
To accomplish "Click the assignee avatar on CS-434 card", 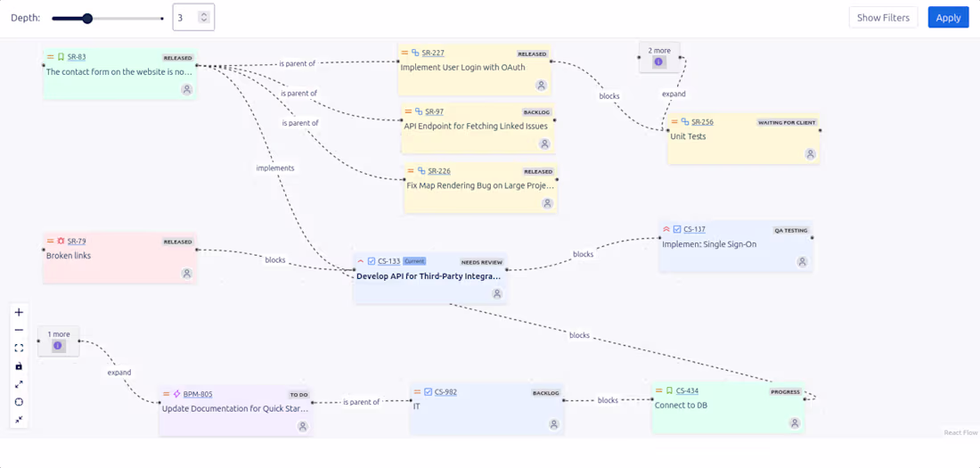I will [x=795, y=423].
